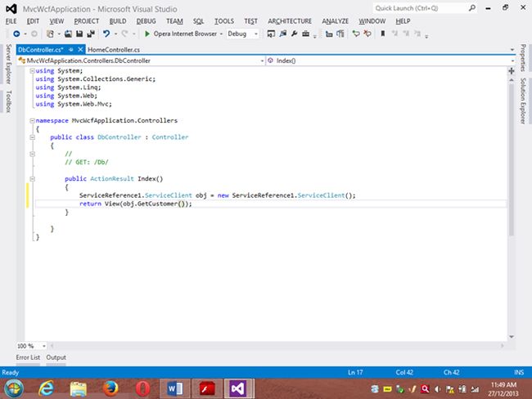Open the Error List panel tab
The height and width of the screenshot is (399, 532).
coord(28,358)
